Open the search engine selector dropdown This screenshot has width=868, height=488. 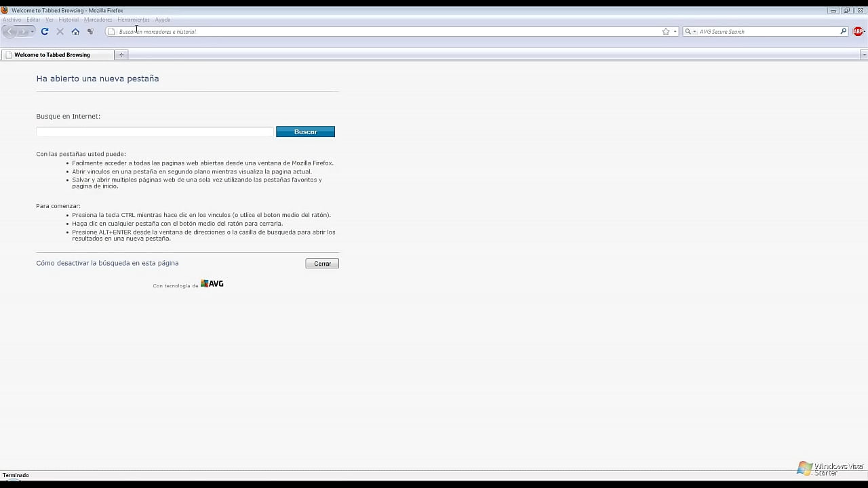click(x=690, y=32)
